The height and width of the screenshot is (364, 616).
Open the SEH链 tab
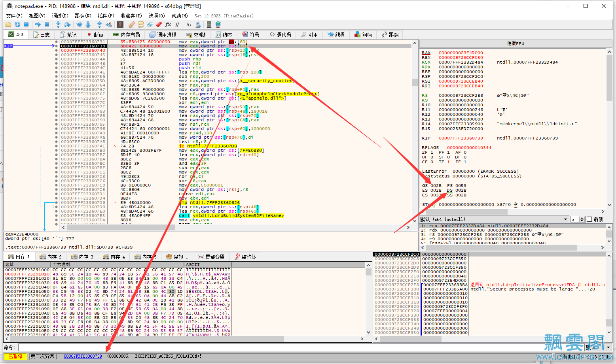196,35
